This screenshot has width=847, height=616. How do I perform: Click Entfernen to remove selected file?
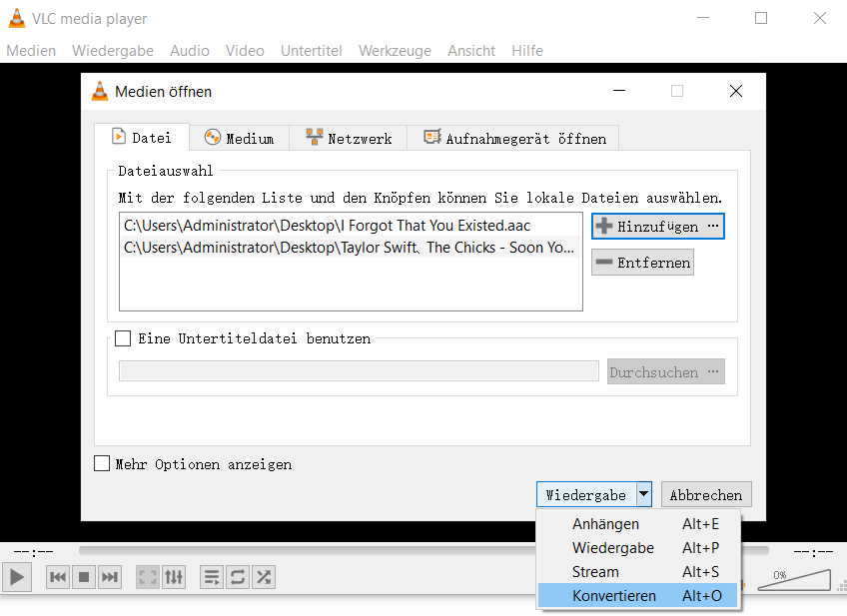642,263
